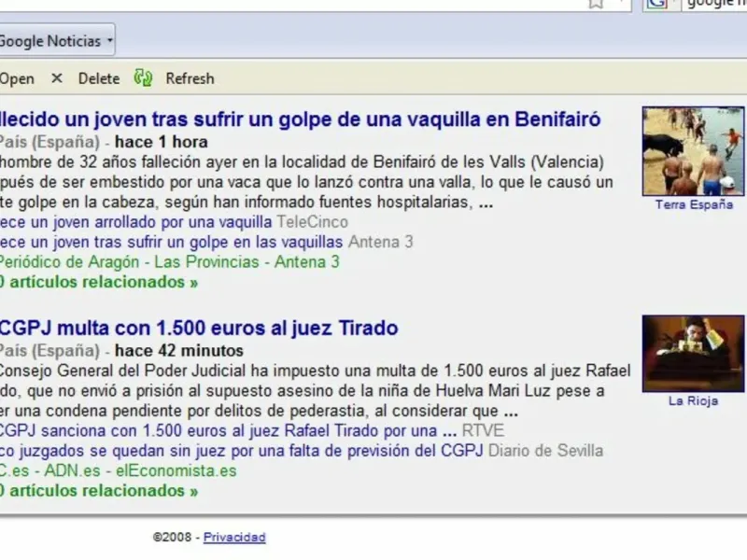
Task: Click the 'Periódico de Aragón' source link
Action: (x=69, y=262)
